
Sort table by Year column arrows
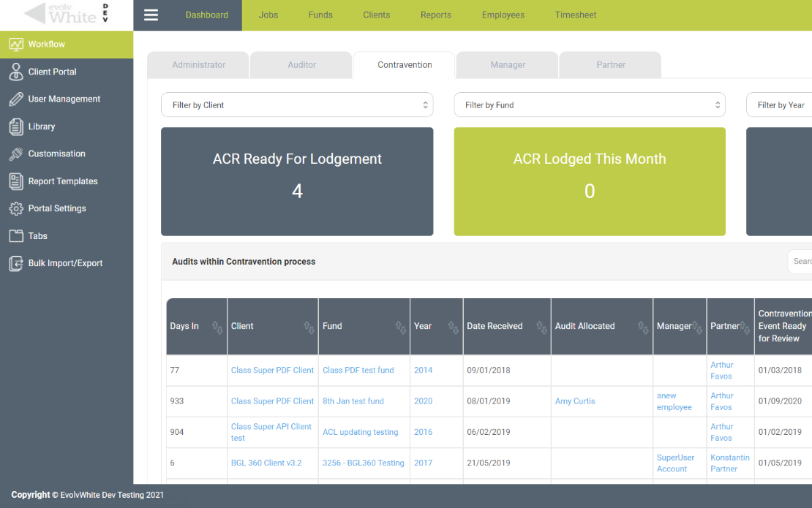pyautogui.click(x=453, y=327)
